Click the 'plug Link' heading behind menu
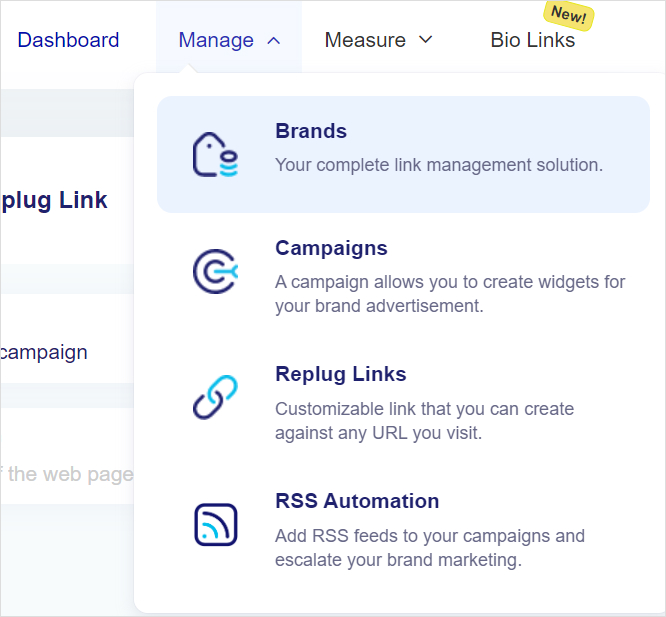Image resolution: width=666 pixels, height=617 pixels. (54, 200)
